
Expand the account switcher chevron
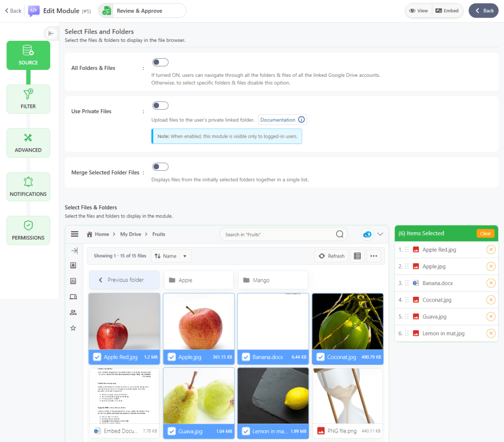(x=380, y=234)
